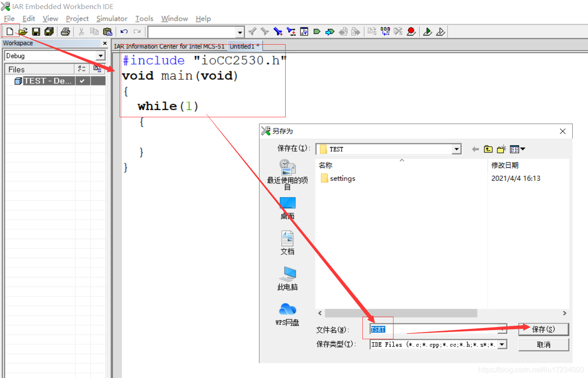This screenshot has width=588, height=378.
Task: Open the view menu icon in dialog
Action: (x=517, y=149)
